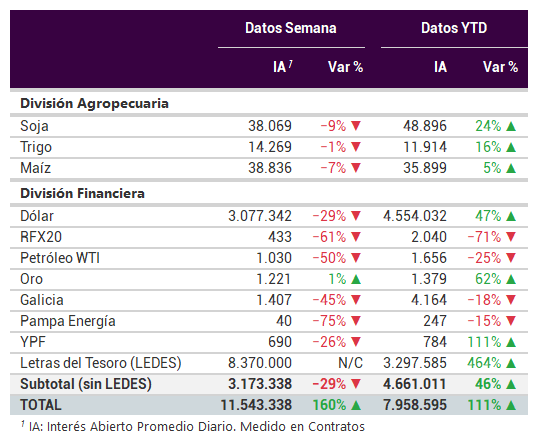Select the Datos YTD column header
Viewport: 538px width, 446px height.
[x=454, y=28]
